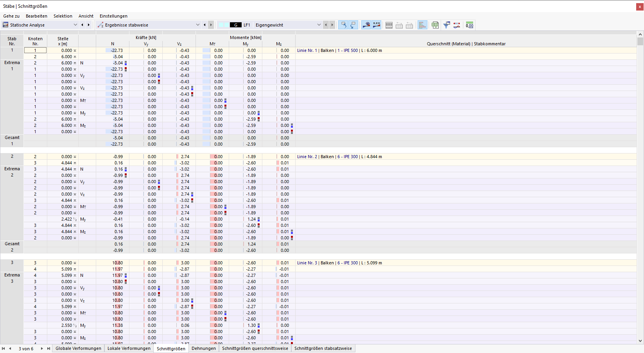644x353 pixels.
Task: Click the 'Stelle x [m]' column header
Action: (63, 41)
